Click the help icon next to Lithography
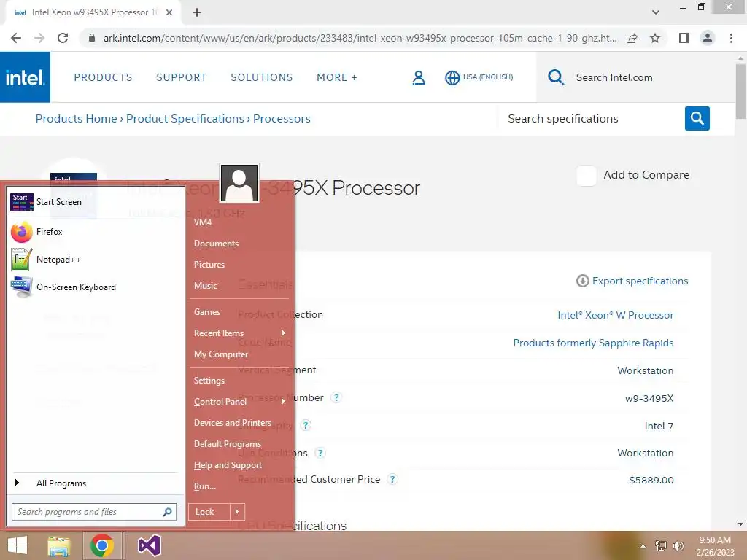The image size is (747, 560). click(x=306, y=425)
